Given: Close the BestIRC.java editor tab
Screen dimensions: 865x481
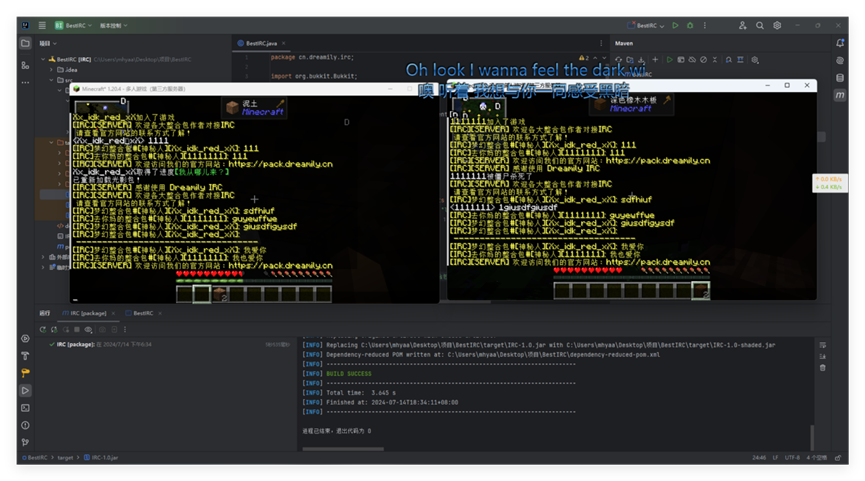Looking at the screenshot, I should pos(284,43).
